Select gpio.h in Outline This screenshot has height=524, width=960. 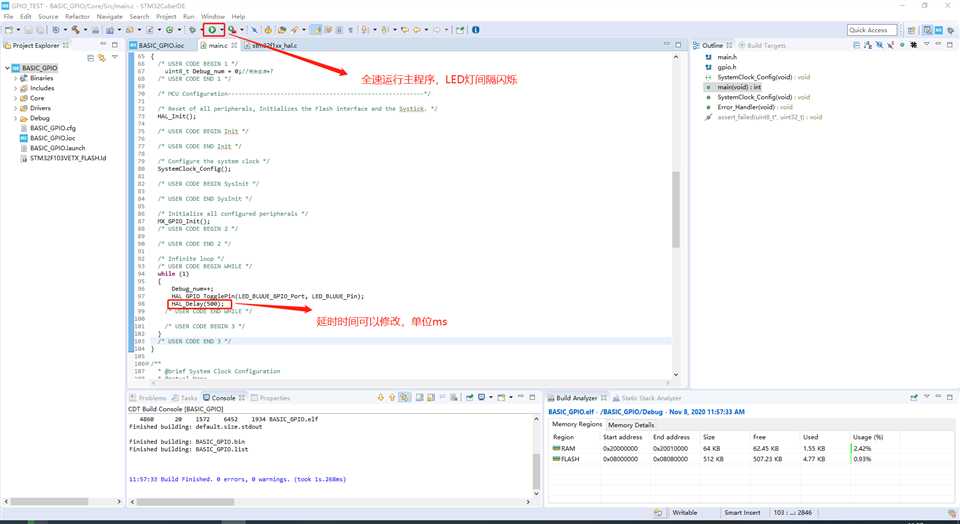tap(727, 67)
